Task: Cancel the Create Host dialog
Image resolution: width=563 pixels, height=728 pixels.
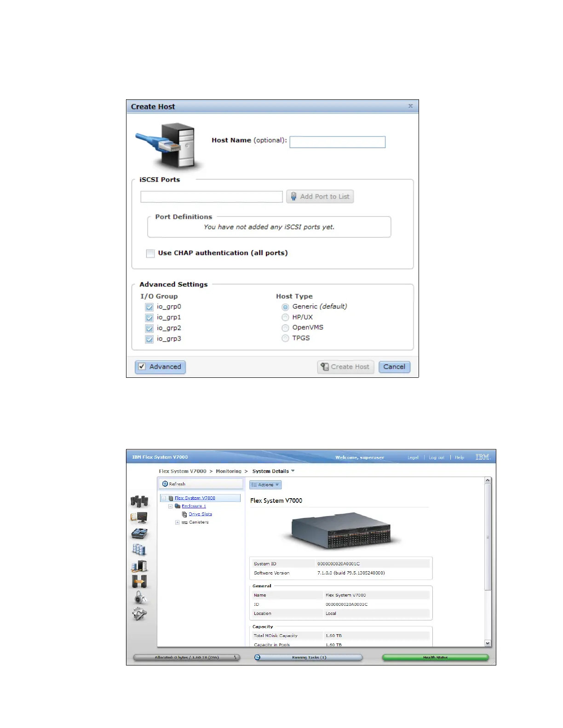Action: pyautogui.click(x=394, y=367)
